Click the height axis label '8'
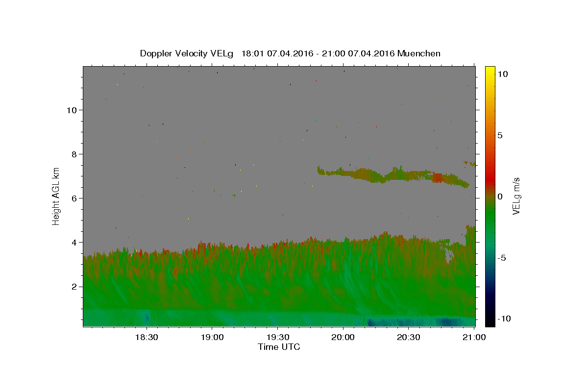This screenshot has height=392, width=588. (74, 154)
